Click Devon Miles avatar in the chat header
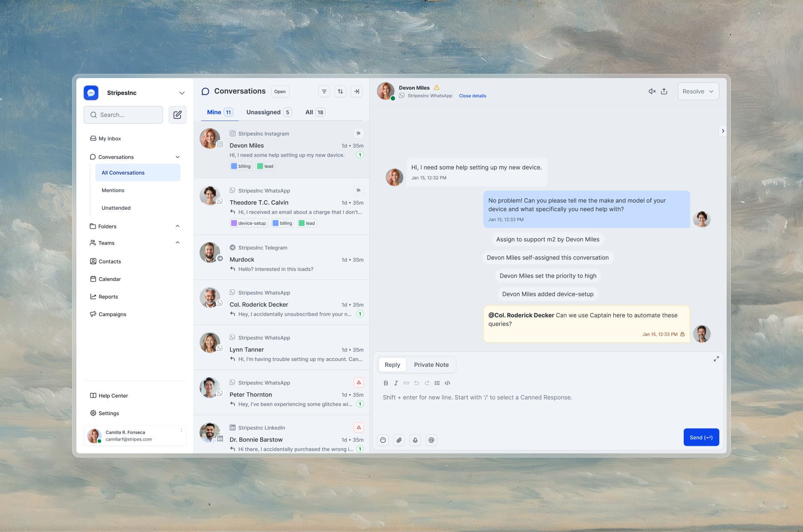803x532 pixels. coord(386,91)
